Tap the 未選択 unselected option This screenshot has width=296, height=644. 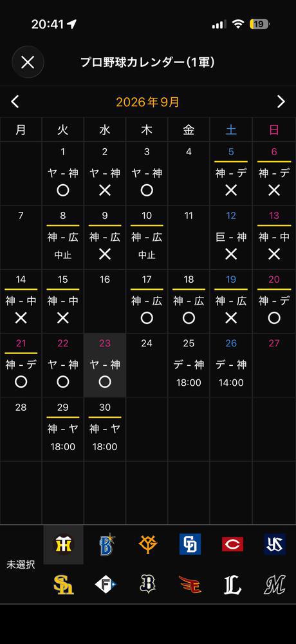coord(21,565)
